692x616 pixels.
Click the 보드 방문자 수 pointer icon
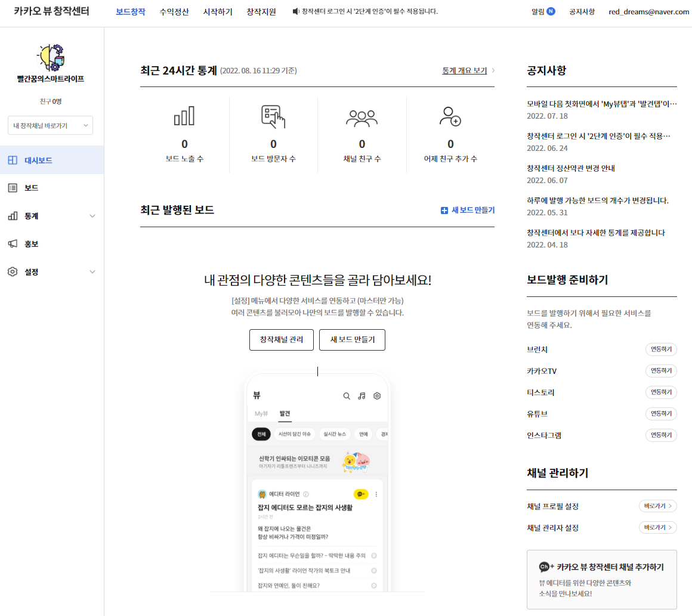click(x=273, y=116)
